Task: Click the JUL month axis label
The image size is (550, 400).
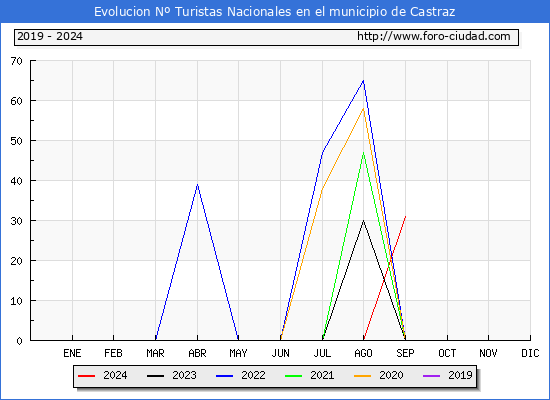Action: pyautogui.click(x=322, y=353)
